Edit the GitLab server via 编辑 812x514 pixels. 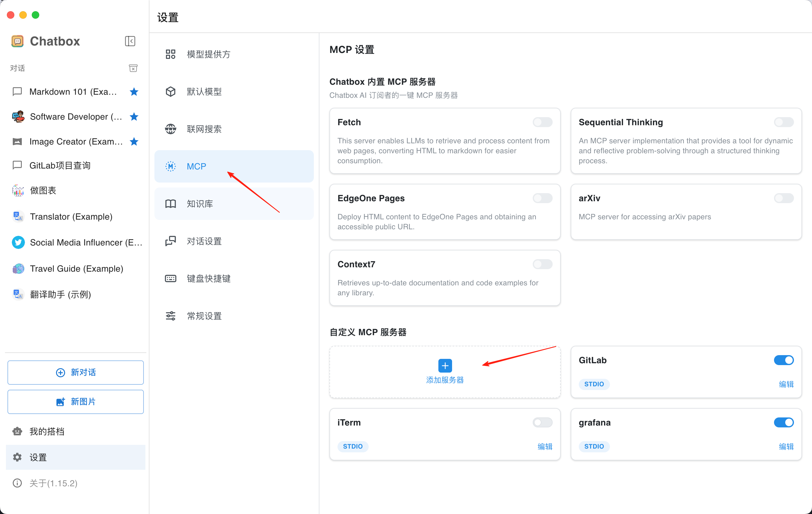pos(786,384)
